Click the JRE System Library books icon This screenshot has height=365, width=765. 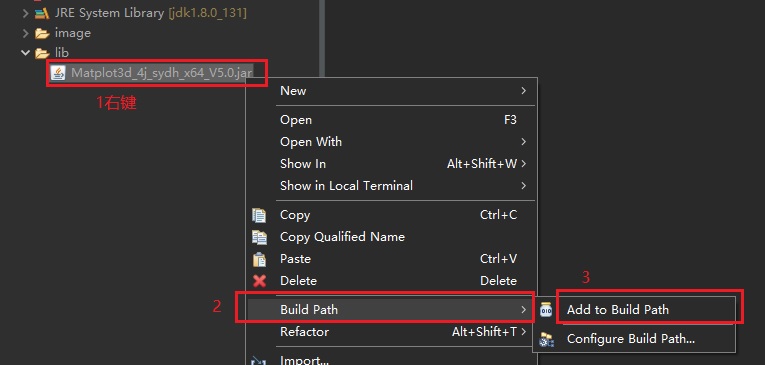42,13
